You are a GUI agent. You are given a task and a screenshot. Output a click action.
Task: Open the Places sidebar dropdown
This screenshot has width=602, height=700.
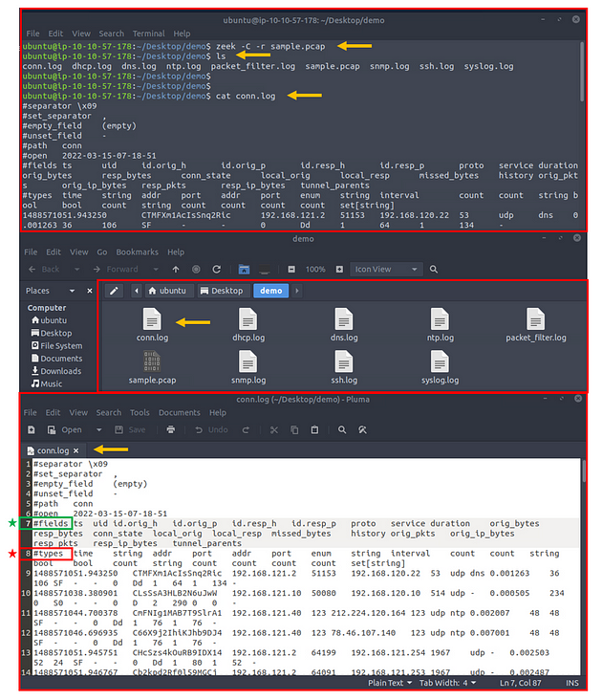72,291
